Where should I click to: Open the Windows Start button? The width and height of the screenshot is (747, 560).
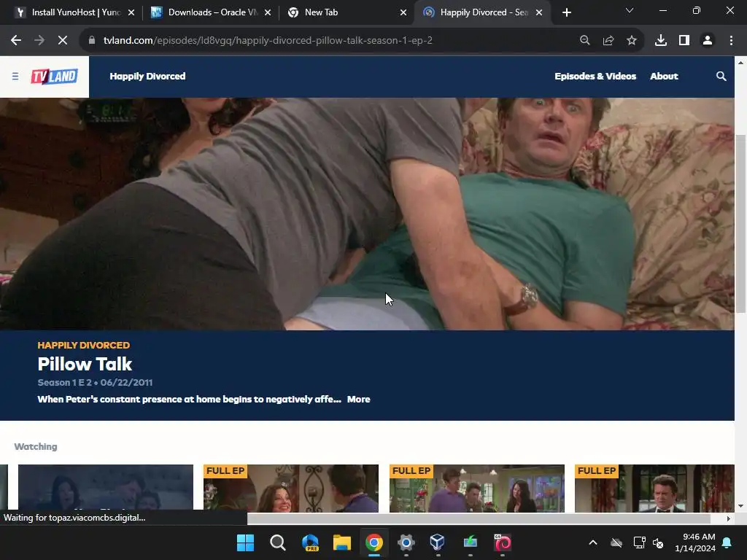[x=246, y=542]
